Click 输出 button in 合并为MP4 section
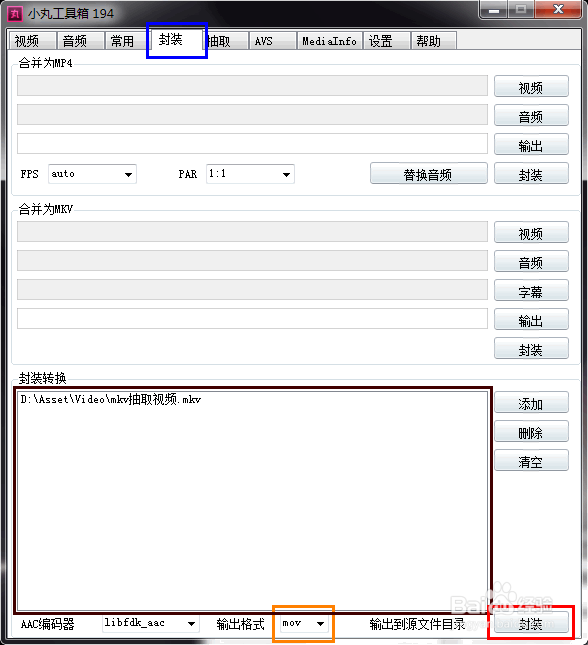 click(531, 144)
